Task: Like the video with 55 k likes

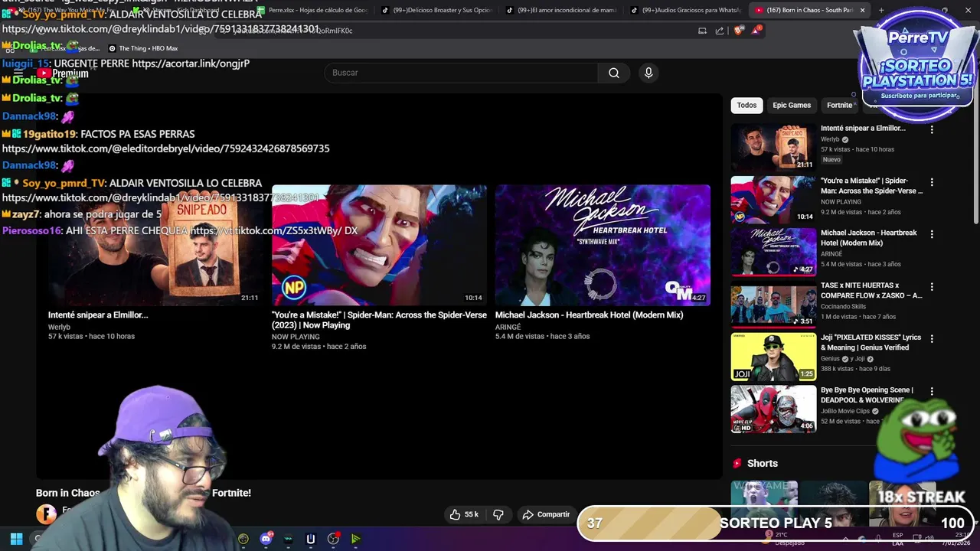Action: pos(464,514)
